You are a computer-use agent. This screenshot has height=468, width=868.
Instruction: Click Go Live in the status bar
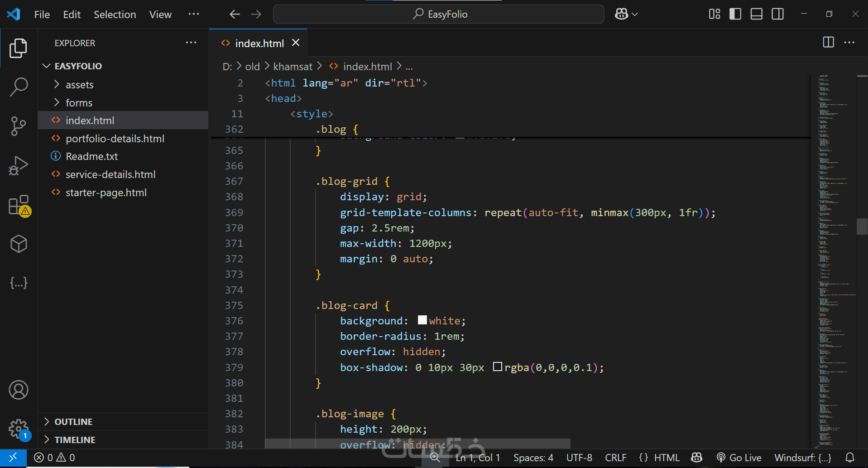tap(739, 458)
